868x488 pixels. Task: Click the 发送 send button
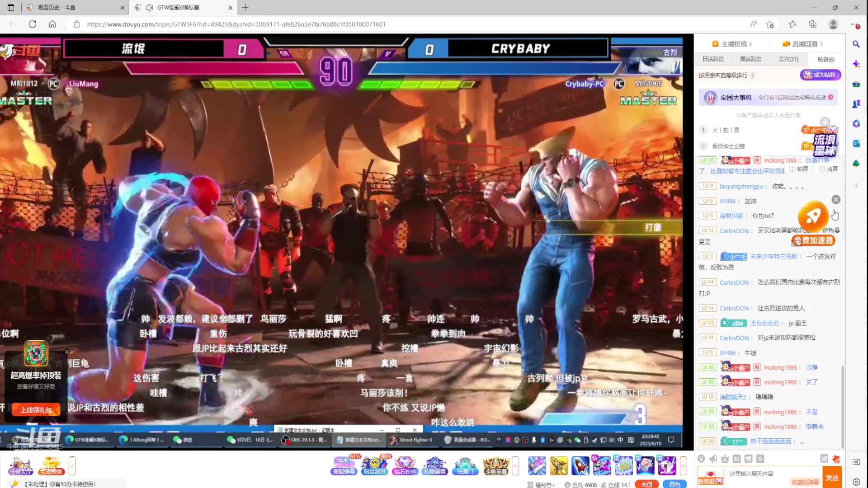tap(832, 478)
